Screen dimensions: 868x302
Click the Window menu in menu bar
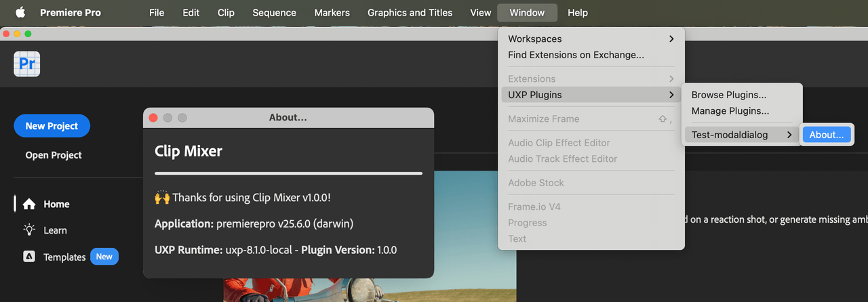coord(527,12)
